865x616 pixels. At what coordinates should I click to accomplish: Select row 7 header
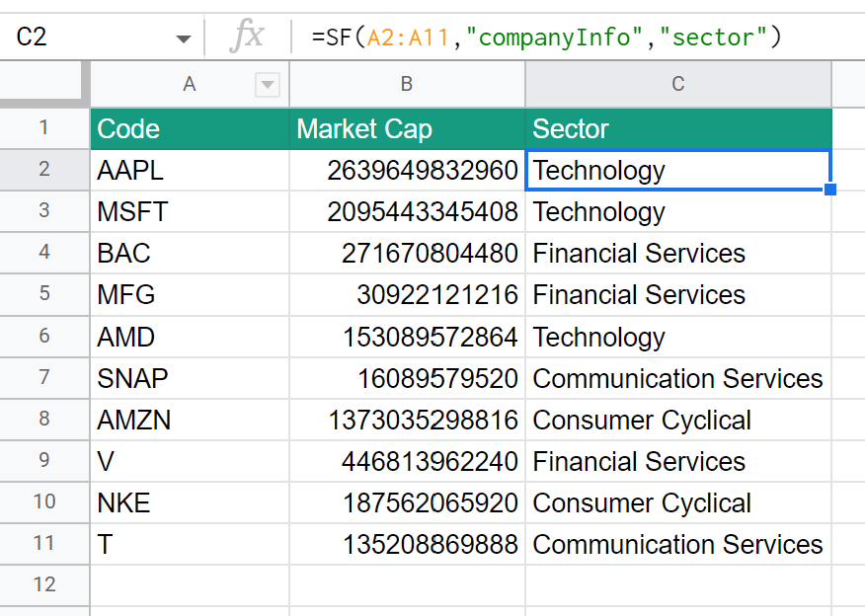click(x=44, y=378)
